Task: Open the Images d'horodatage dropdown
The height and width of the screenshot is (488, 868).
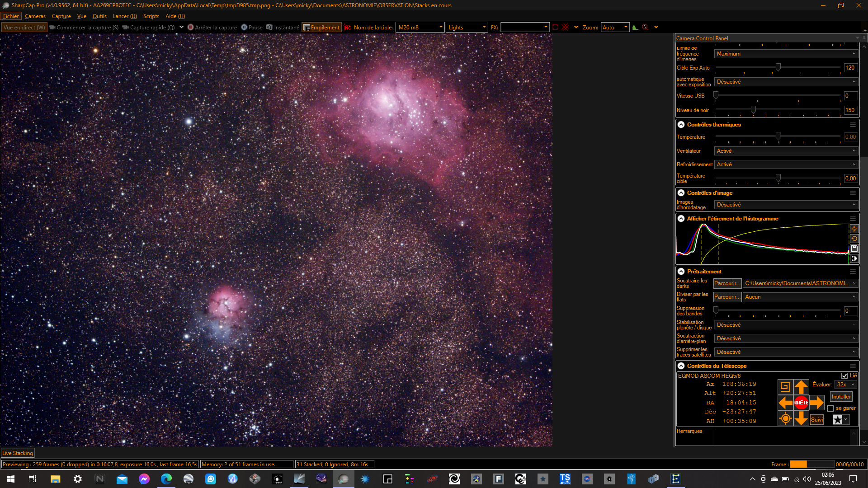Action: (786, 205)
